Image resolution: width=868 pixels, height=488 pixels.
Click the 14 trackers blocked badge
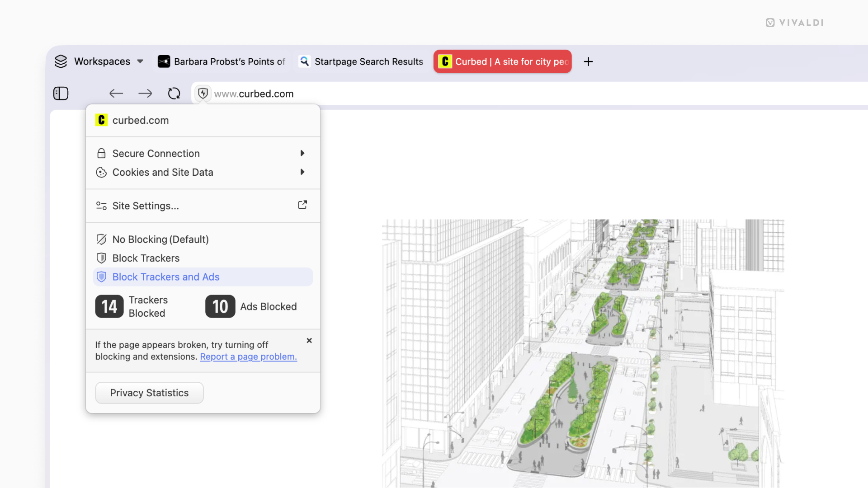point(109,306)
